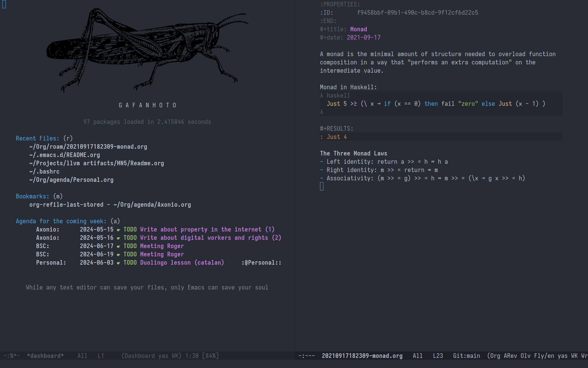This screenshot has width=588, height=368.
Task: Open ~/Org/agenda/Personal.org from recent files
Action: click(x=71, y=180)
